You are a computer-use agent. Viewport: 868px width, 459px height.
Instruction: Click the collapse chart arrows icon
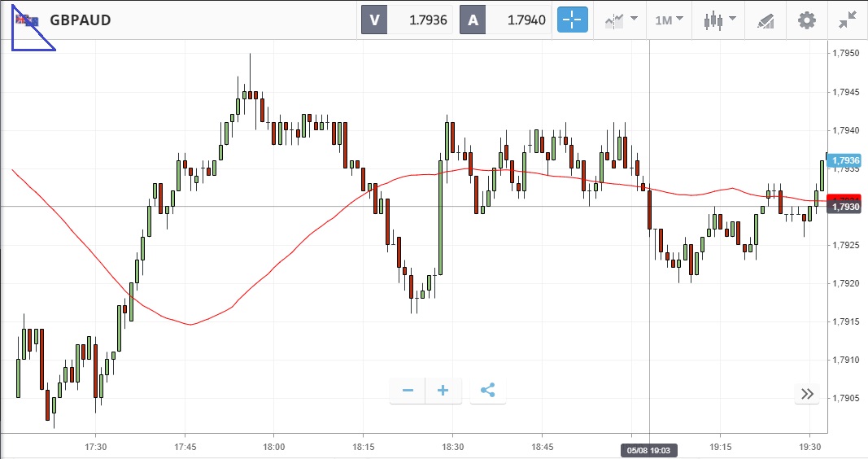point(849,20)
